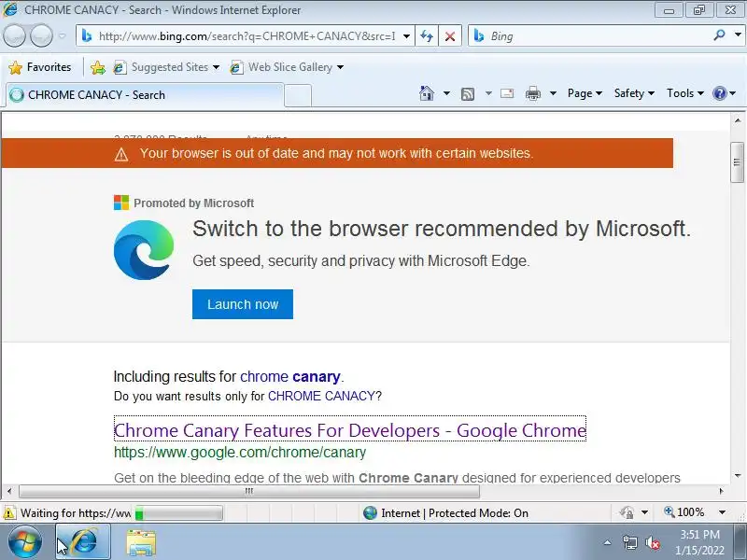This screenshot has width=747, height=560.
Task: Expand the privacy icon dropdown arrow
Action: pyautogui.click(x=644, y=512)
